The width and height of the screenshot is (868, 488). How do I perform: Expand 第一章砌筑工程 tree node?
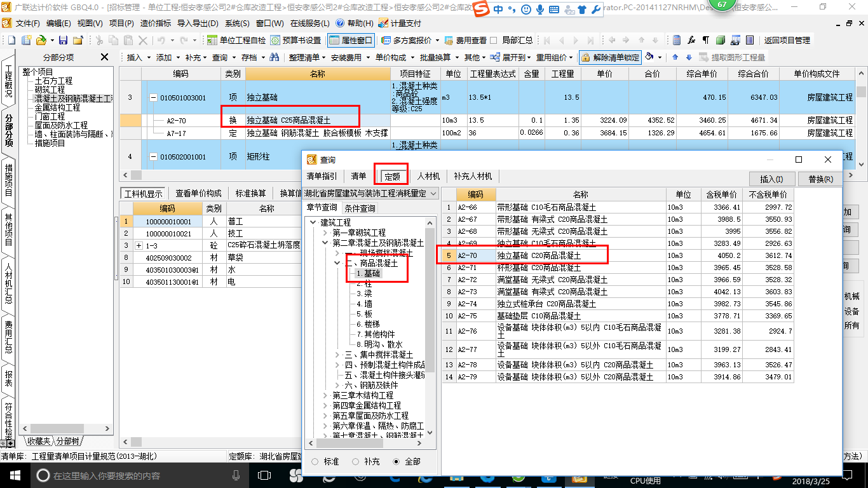pos(325,233)
